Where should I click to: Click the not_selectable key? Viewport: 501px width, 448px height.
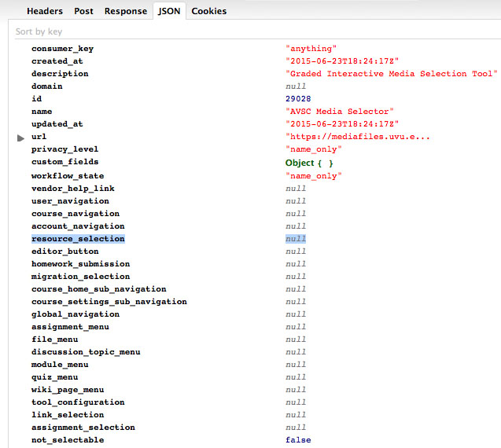(68, 440)
